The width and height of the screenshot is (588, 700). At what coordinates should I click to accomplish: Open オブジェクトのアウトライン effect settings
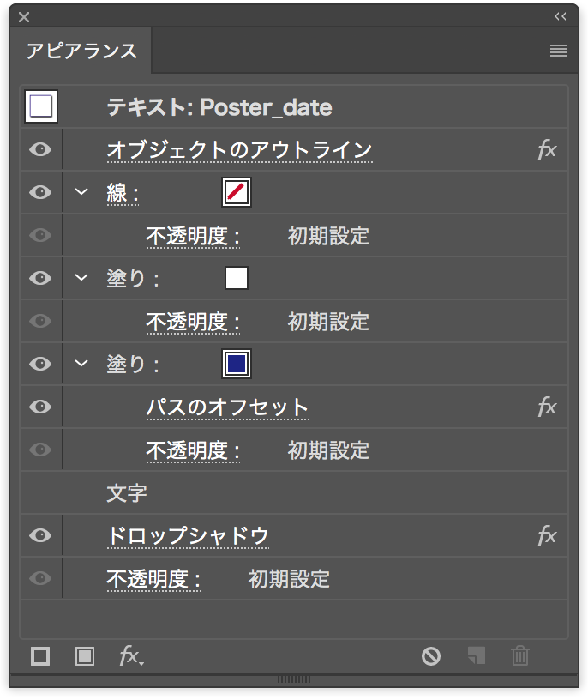240,150
